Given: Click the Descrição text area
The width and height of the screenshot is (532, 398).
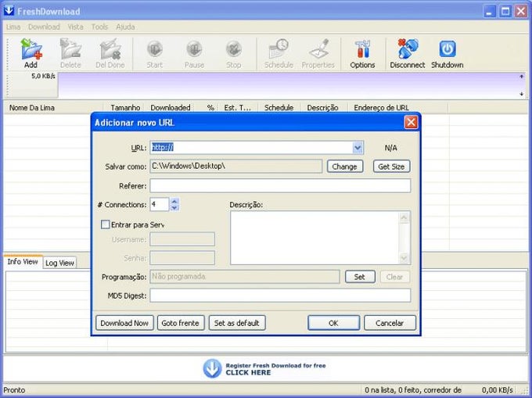Looking at the screenshot, I should click(315, 238).
